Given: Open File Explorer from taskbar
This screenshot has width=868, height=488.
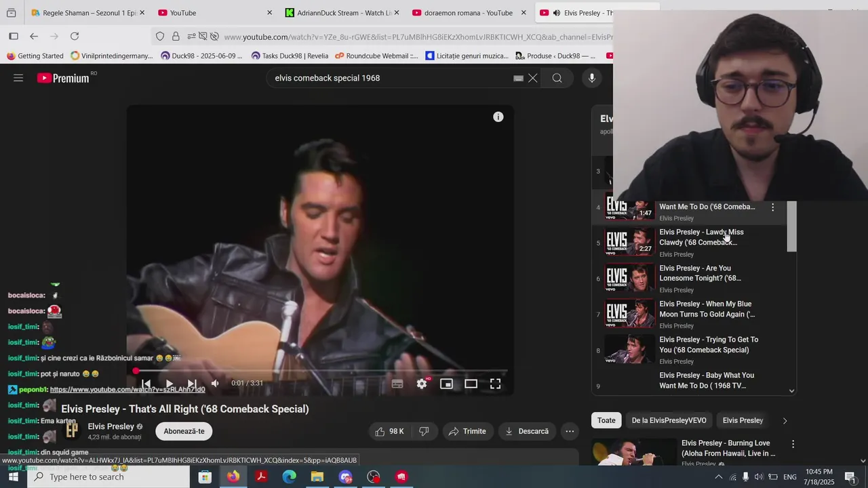Looking at the screenshot, I should [317, 477].
